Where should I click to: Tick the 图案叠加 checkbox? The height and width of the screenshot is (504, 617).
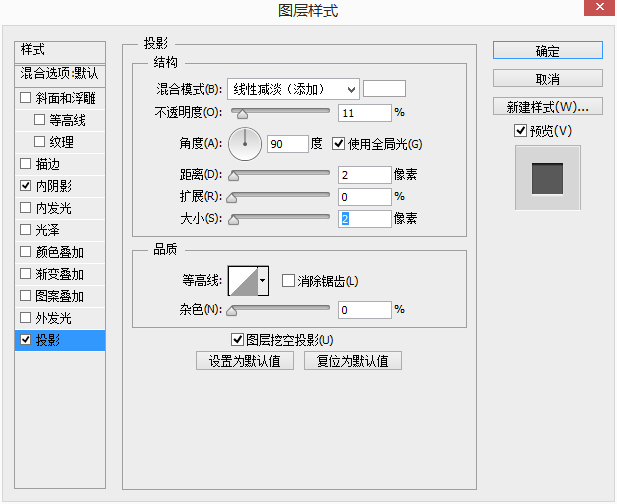coord(26,296)
